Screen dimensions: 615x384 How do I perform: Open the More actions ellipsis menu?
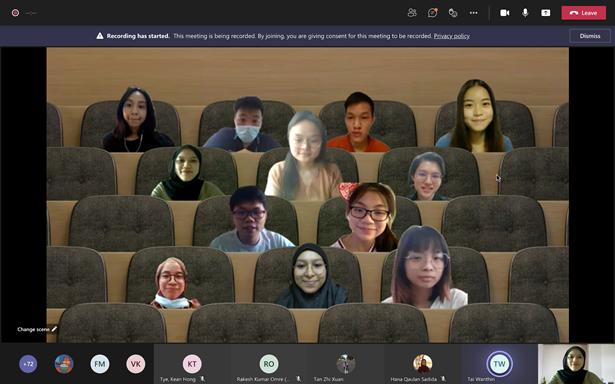click(x=473, y=13)
